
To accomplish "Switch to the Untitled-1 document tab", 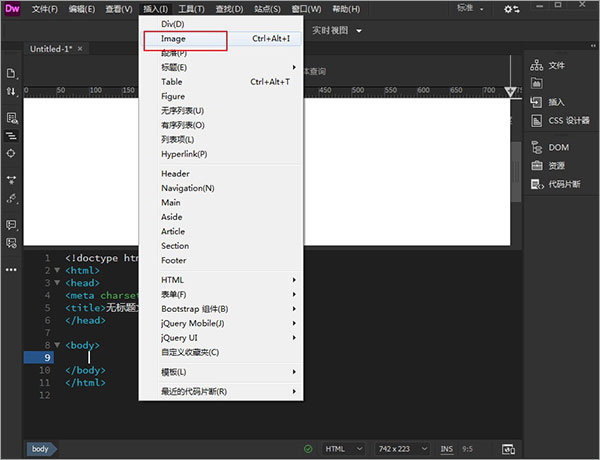I will (51, 48).
